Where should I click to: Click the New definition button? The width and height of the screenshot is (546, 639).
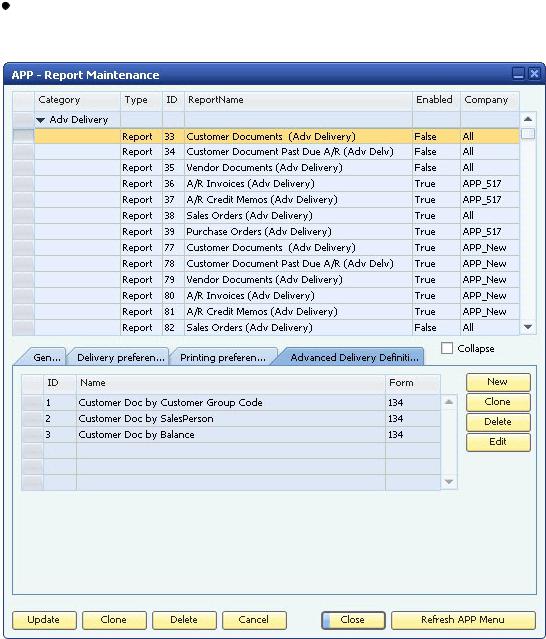coord(498,382)
